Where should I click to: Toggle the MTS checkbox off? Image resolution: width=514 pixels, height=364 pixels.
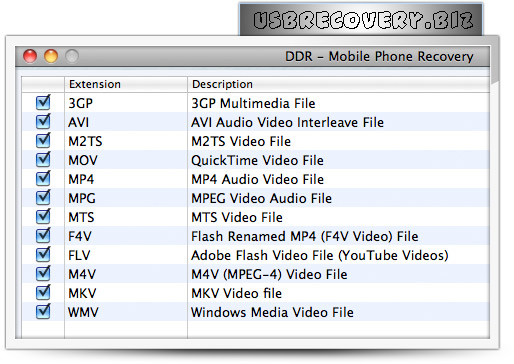click(x=43, y=217)
